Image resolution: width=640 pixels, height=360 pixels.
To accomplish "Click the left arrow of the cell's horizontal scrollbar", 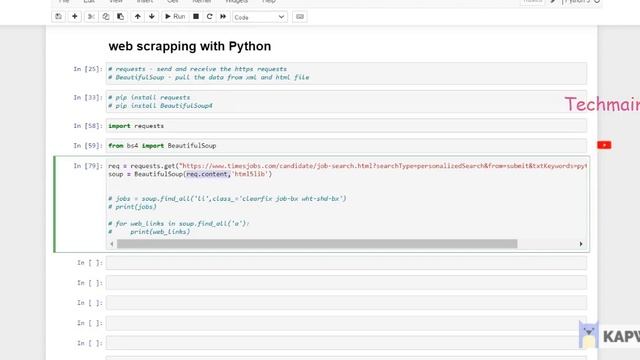I will click(112, 244).
